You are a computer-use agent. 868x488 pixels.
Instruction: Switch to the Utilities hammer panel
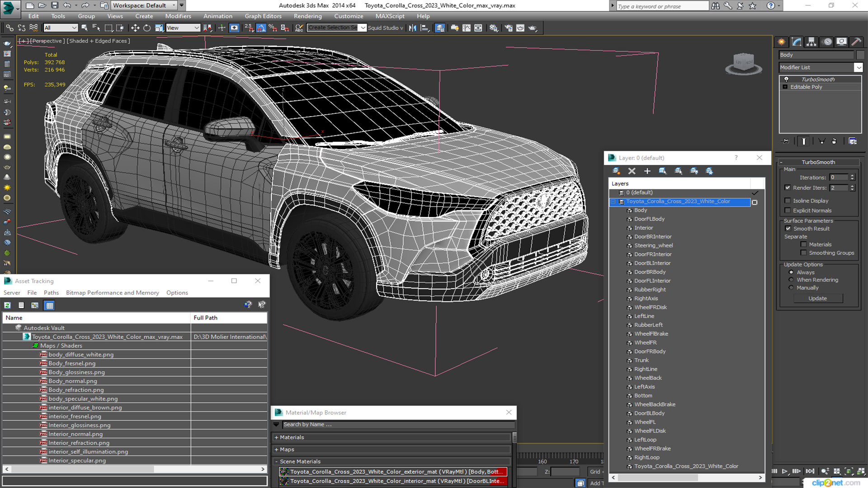pyautogui.click(x=856, y=42)
